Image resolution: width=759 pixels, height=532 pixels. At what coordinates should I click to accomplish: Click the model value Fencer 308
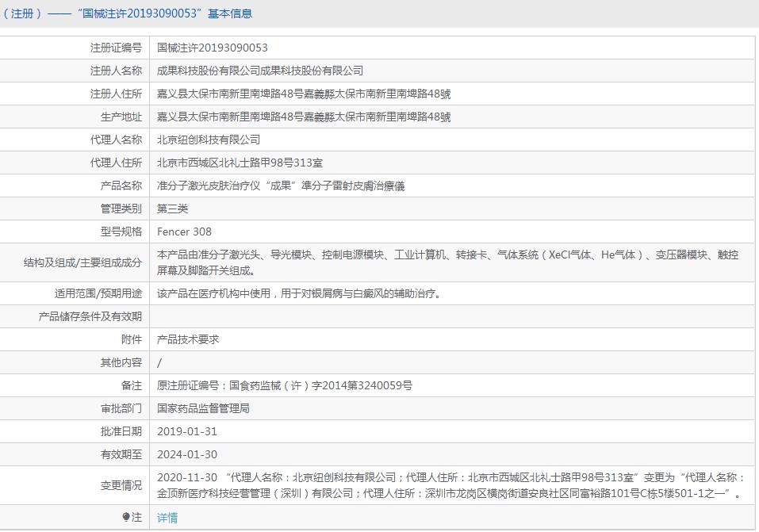pos(185,232)
